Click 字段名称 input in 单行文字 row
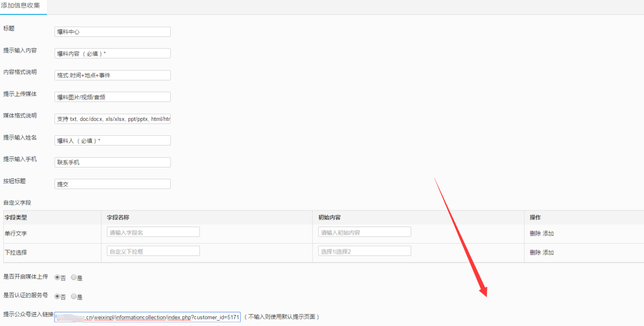The image size is (644, 326). tap(153, 232)
